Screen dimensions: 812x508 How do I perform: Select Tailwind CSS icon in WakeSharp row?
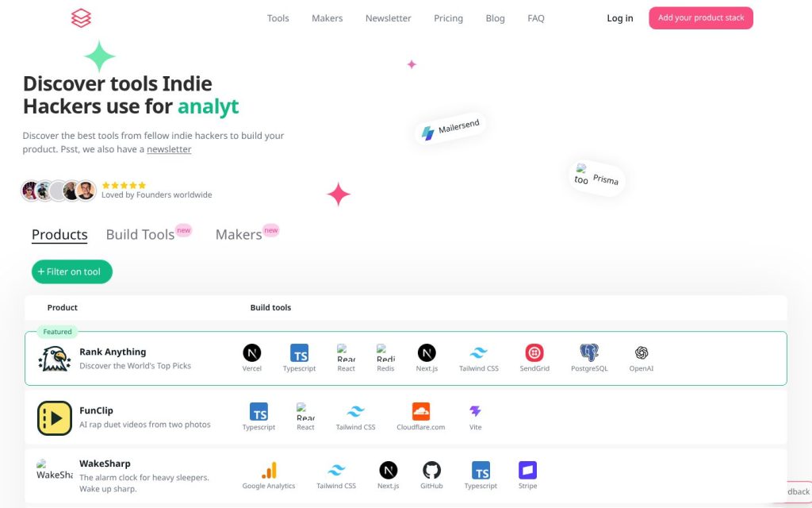(x=336, y=470)
